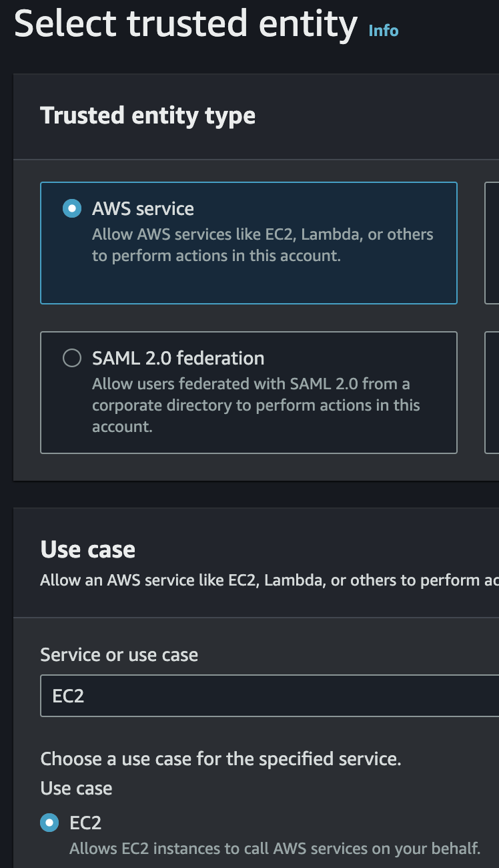
Task: Select the cut-off card right of SAML federation
Action: (492, 393)
